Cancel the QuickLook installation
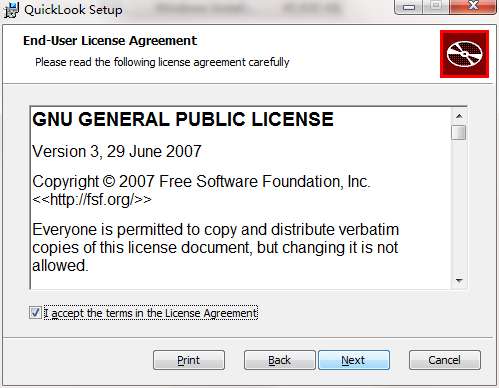Image resolution: width=499 pixels, height=388 pixels. pos(445,360)
